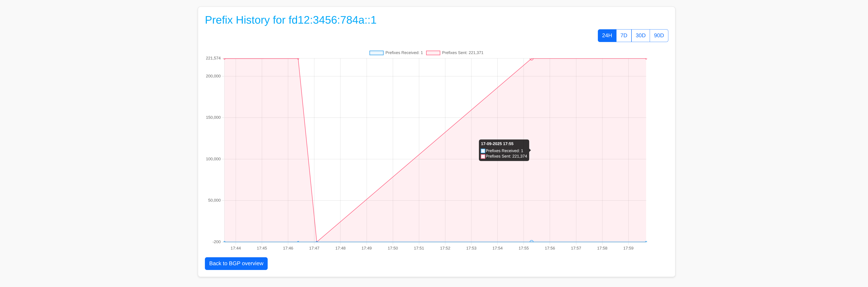Click the 17:44 x-axis label
868x287 pixels.
[236, 248]
